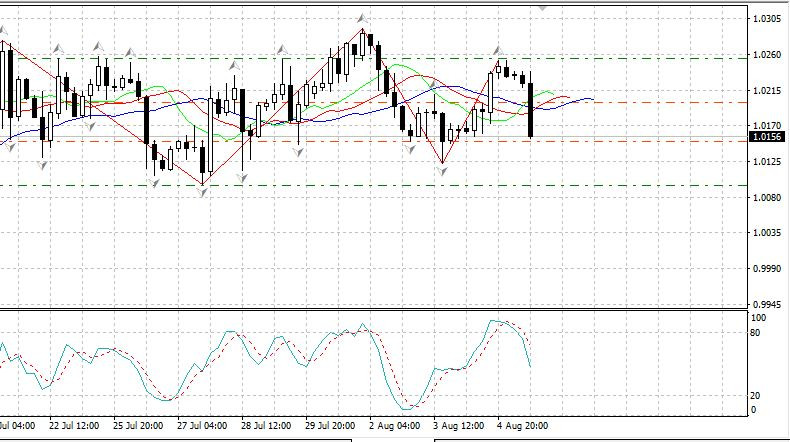Click the 1.0035 price axis label
This screenshot has height=442, width=790.
(x=766, y=233)
